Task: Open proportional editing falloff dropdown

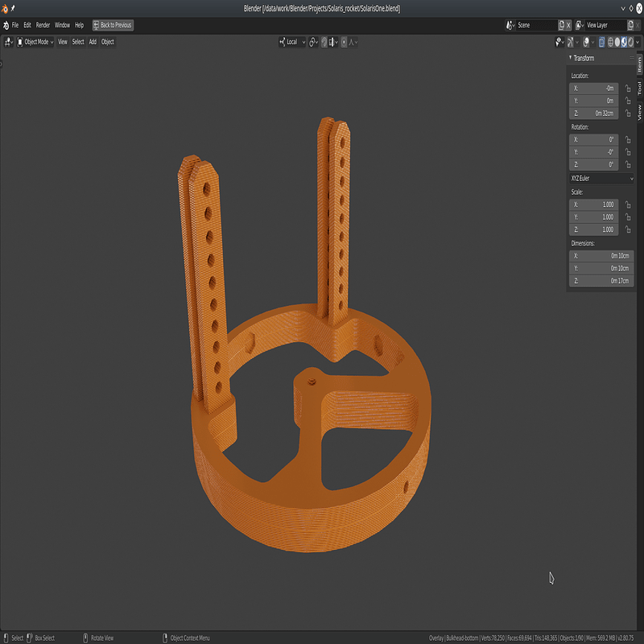Action: point(353,42)
